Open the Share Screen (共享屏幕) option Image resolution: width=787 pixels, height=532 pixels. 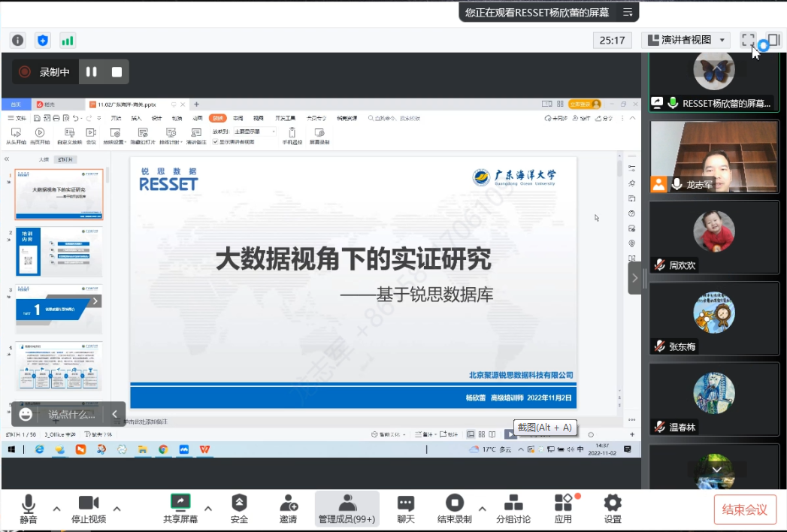point(180,509)
